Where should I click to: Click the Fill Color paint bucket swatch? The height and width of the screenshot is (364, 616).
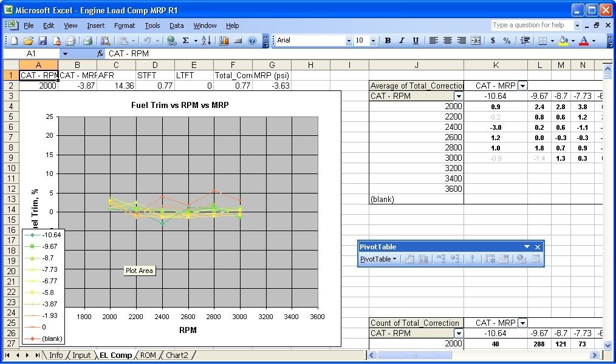(x=563, y=41)
